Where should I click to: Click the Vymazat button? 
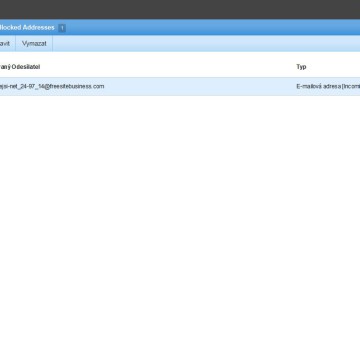(34, 44)
